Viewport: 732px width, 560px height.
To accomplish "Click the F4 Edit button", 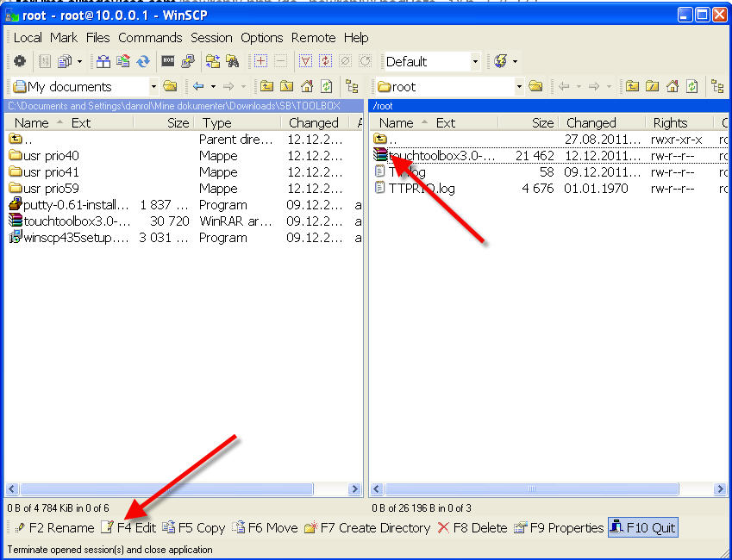I will (x=128, y=528).
